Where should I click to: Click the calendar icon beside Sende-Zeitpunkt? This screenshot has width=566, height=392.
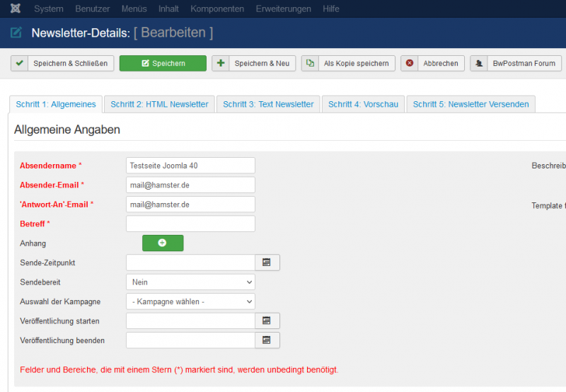coord(267,263)
